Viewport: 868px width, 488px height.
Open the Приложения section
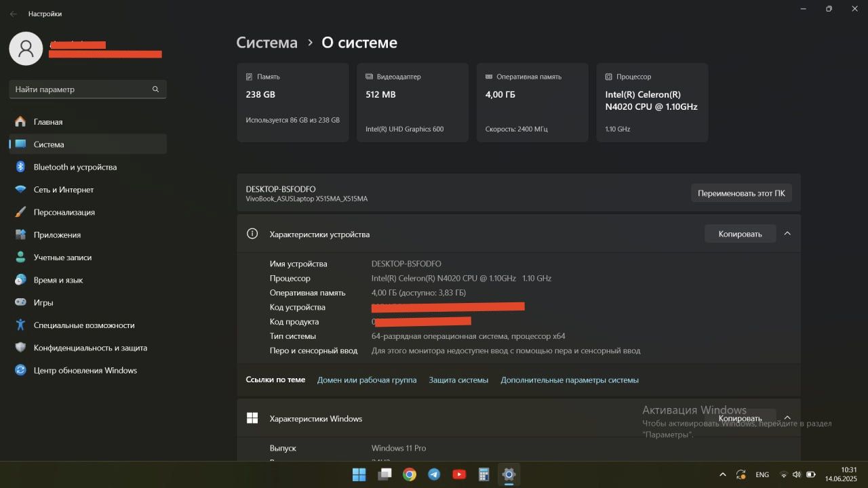coord(87,235)
